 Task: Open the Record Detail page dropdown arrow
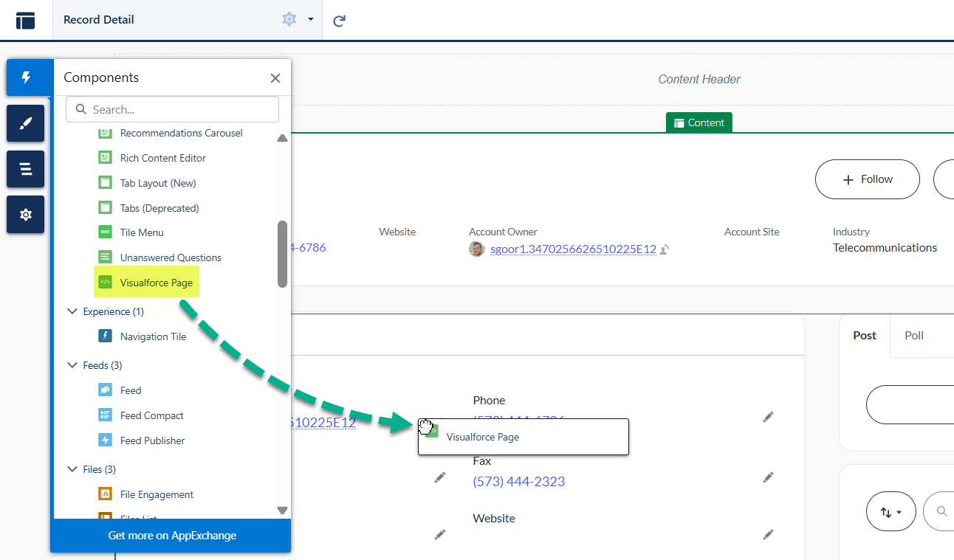point(311,20)
